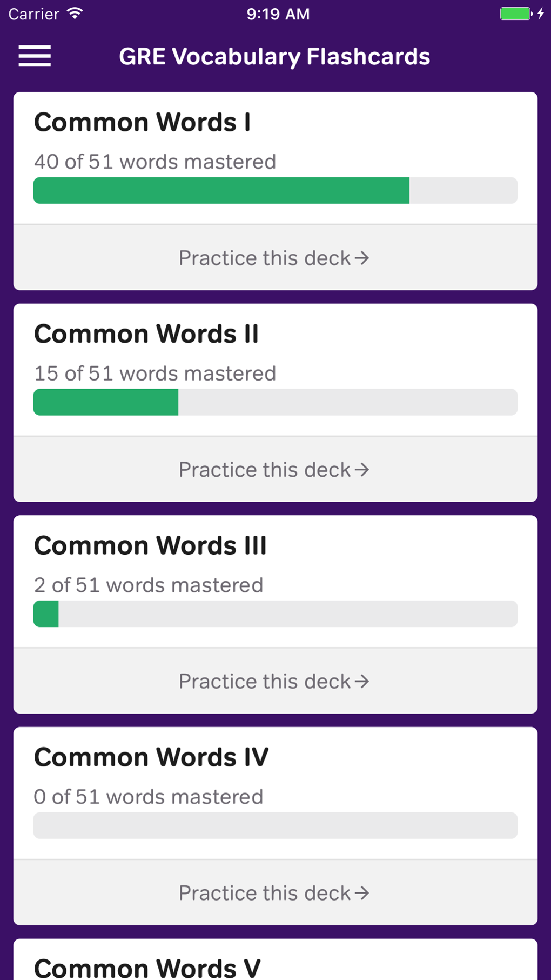This screenshot has width=551, height=980.
Task: Practice the Common Words IV deck
Action: (274, 893)
